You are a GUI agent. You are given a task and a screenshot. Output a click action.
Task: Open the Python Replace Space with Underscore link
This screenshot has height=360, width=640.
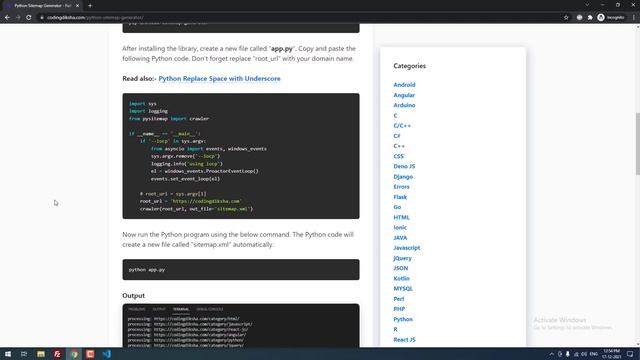pos(219,78)
